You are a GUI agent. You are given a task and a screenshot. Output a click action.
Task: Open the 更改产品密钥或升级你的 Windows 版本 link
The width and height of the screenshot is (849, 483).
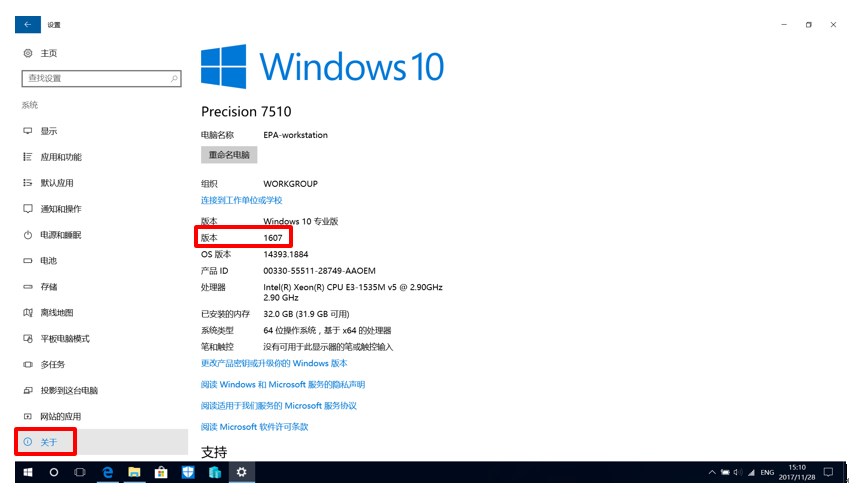274,363
